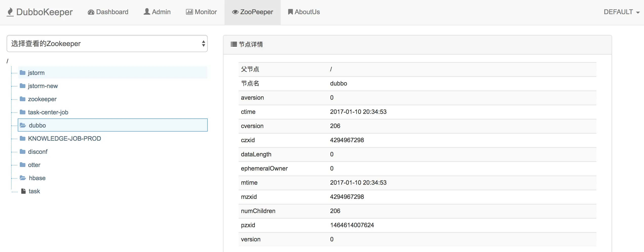
Task: Click the DEFAULT dropdown caret
Action: pos(638,12)
